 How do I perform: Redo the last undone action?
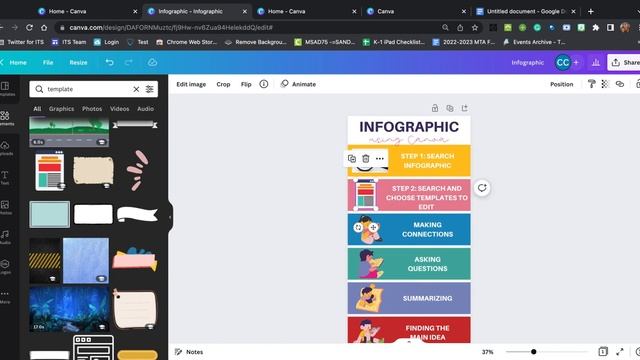pyautogui.click(x=129, y=62)
